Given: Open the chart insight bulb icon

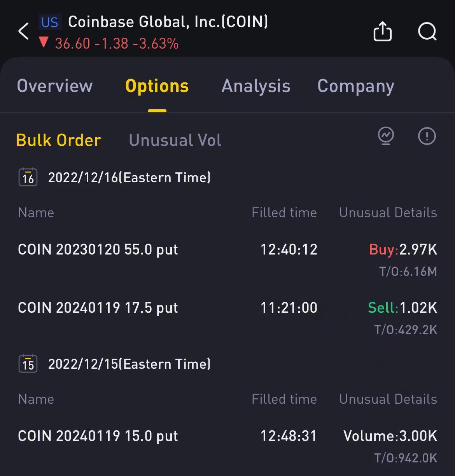Looking at the screenshot, I should click(x=386, y=136).
